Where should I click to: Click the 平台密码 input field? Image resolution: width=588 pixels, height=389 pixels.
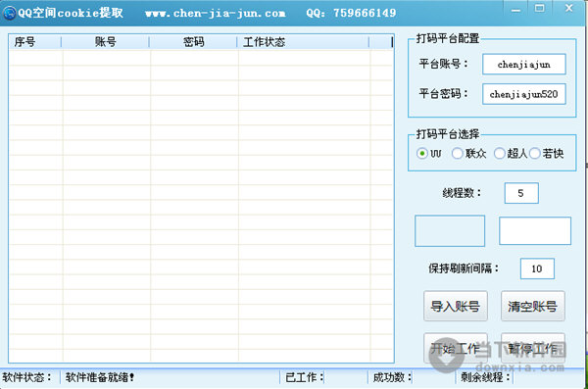click(524, 94)
